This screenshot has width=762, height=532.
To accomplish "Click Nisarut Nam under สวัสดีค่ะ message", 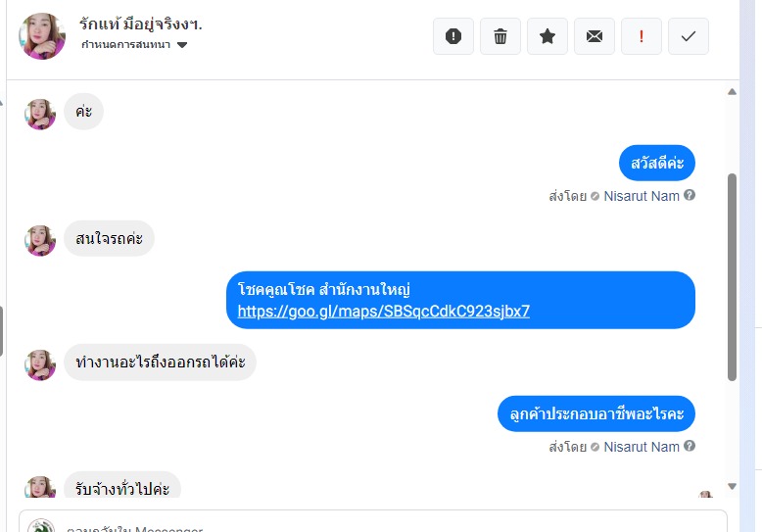I will pyautogui.click(x=641, y=196).
